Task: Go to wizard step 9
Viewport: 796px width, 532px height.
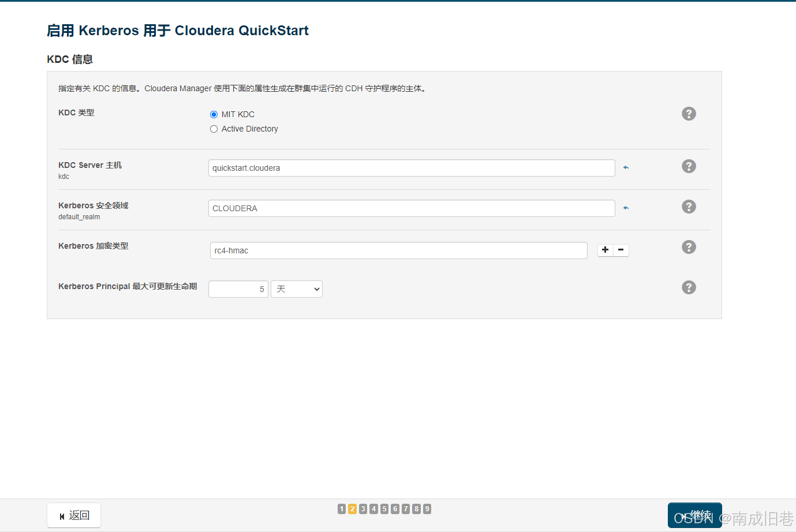Action: click(x=427, y=509)
